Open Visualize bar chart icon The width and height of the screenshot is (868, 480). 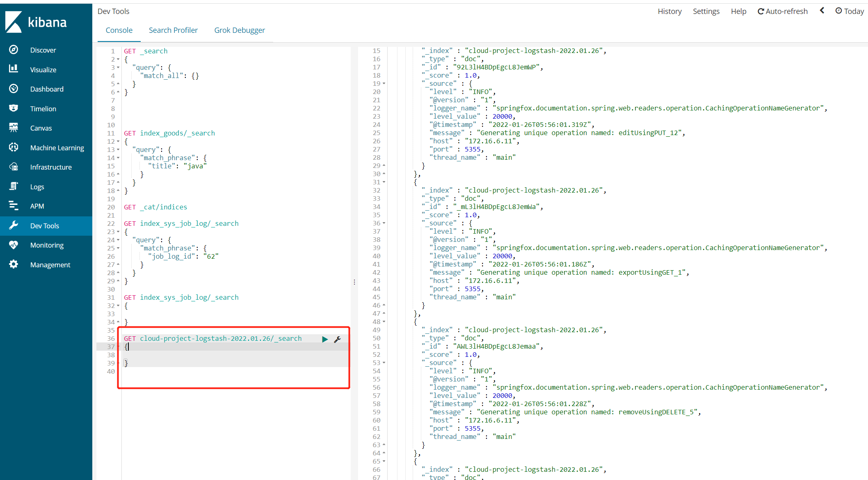[x=14, y=69]
